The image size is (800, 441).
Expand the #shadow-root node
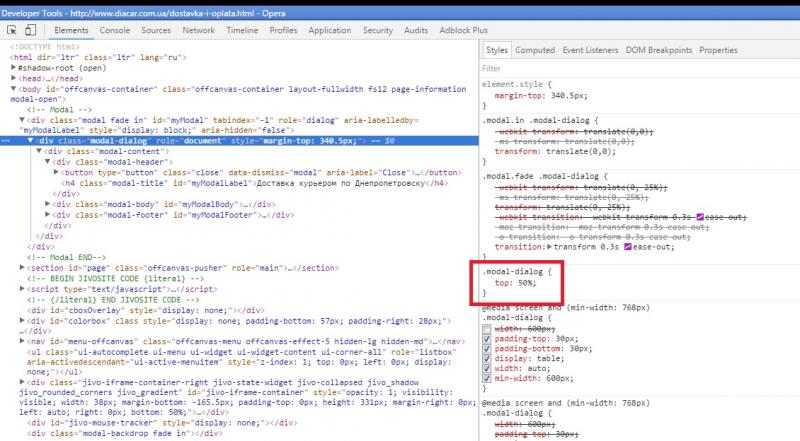(14, 67)
